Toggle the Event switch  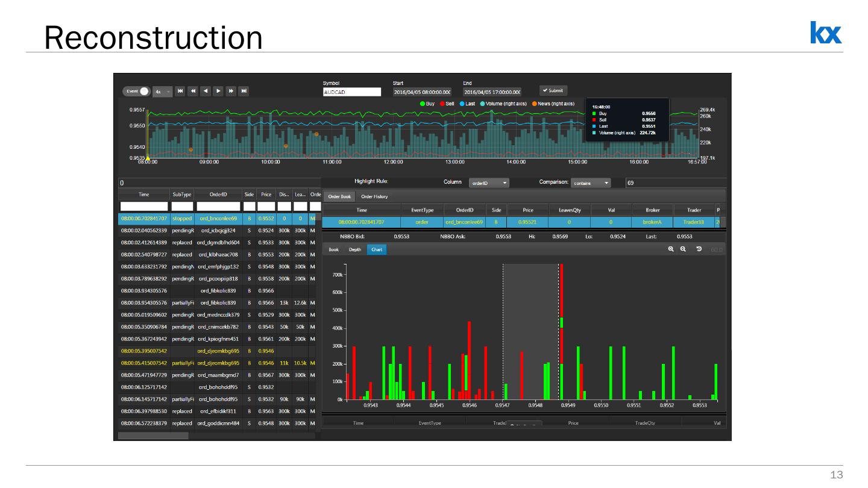click(x=136, y=92)
